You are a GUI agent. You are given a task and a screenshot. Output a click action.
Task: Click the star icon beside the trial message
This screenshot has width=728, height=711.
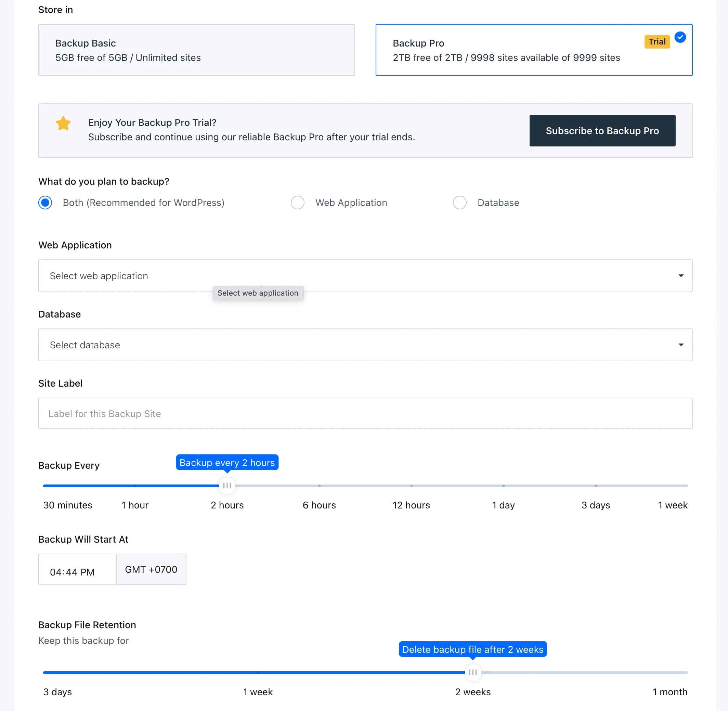point(63,123)
